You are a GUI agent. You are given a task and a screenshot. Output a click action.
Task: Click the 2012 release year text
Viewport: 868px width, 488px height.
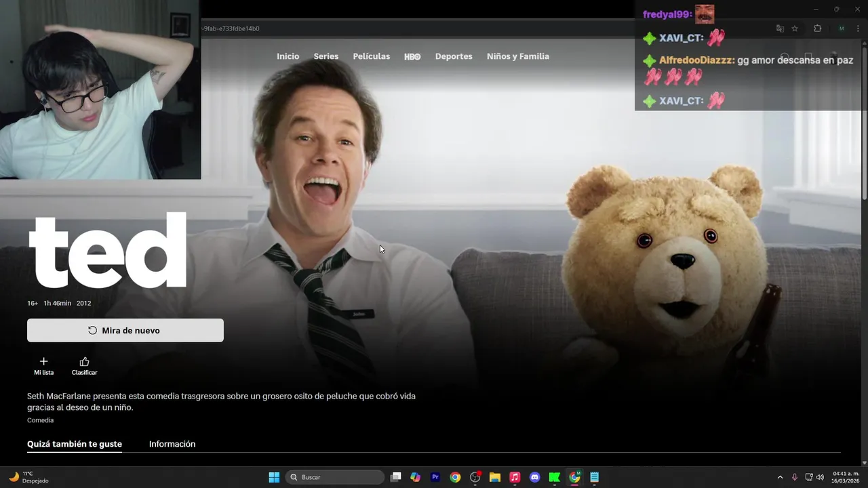coord(83,303)
